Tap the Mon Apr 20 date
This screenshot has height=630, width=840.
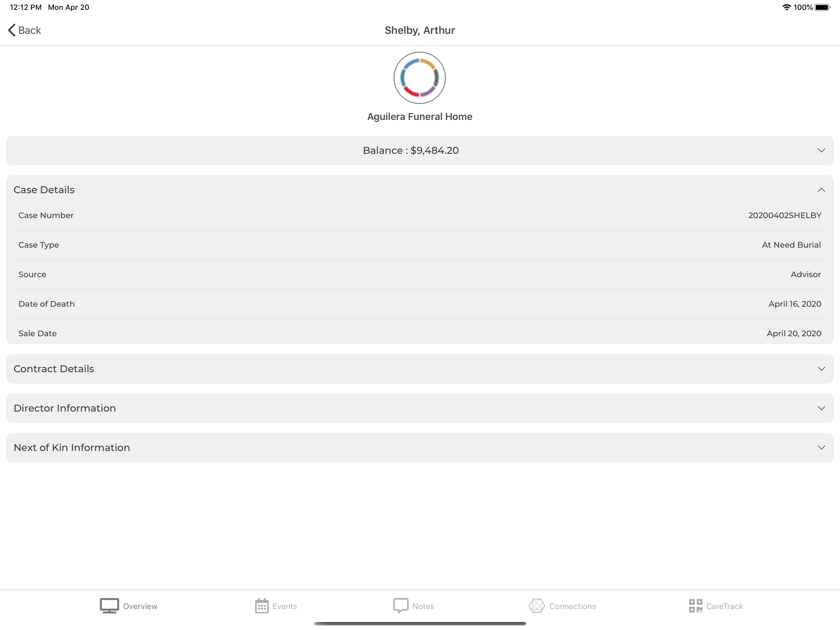click(68, 7)
